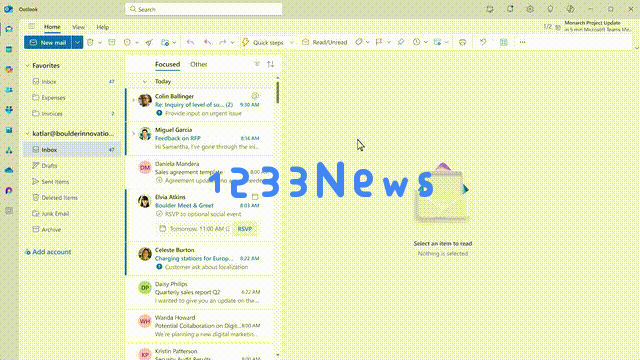Open the Sent Items folder

click(x=72, y=182)
